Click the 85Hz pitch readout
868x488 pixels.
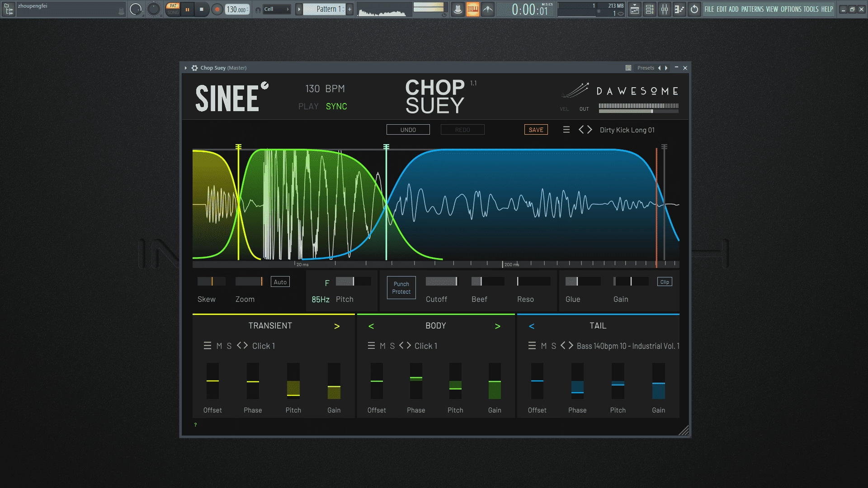(x=321, y=300)
